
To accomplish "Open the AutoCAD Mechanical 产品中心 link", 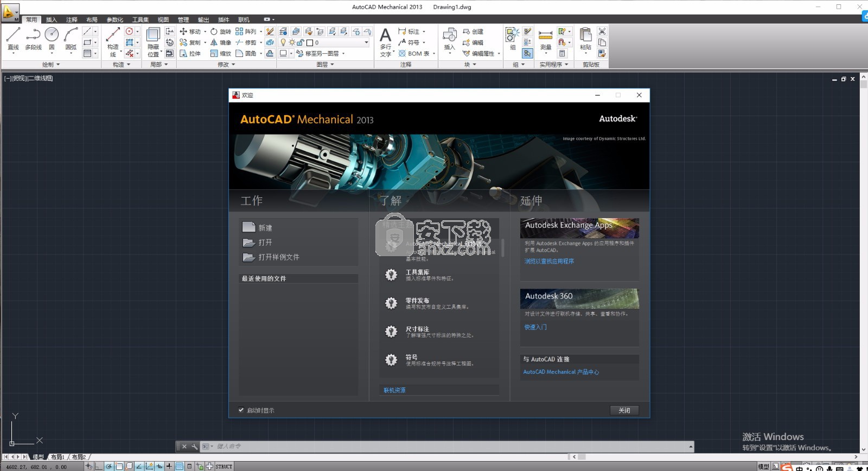I will point(561,372).
